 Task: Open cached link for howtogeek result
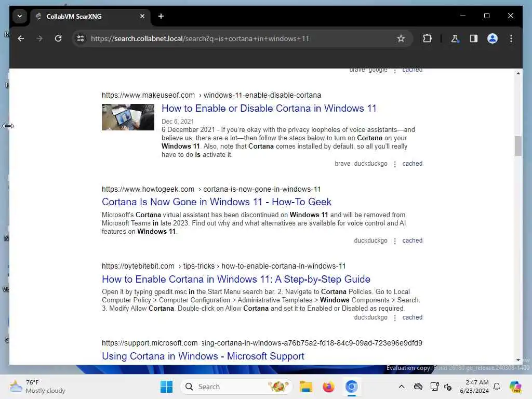[412, 241]
